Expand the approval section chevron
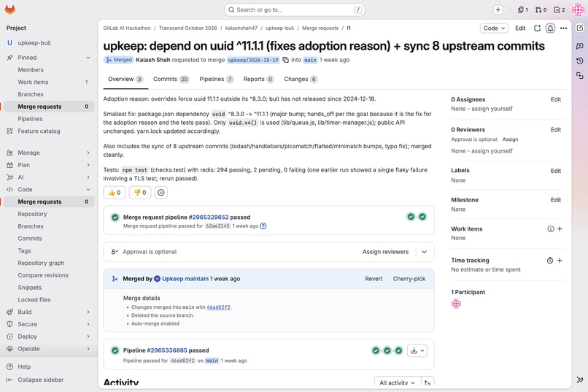This screenshot has width=588, height=392. click(x=424, y=252)
